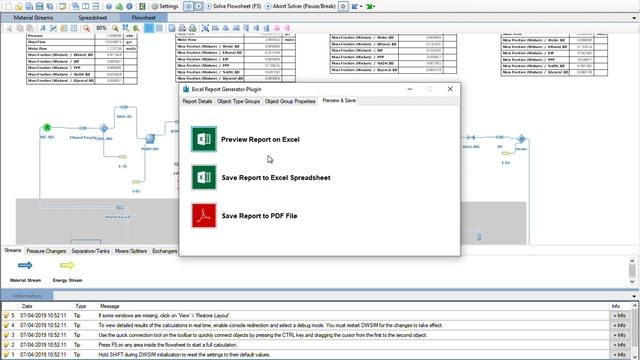640x360 pixels.
Task: Click the pump unit block on the flowsheet
Action: pyautogui.click(x=150, y=139)
